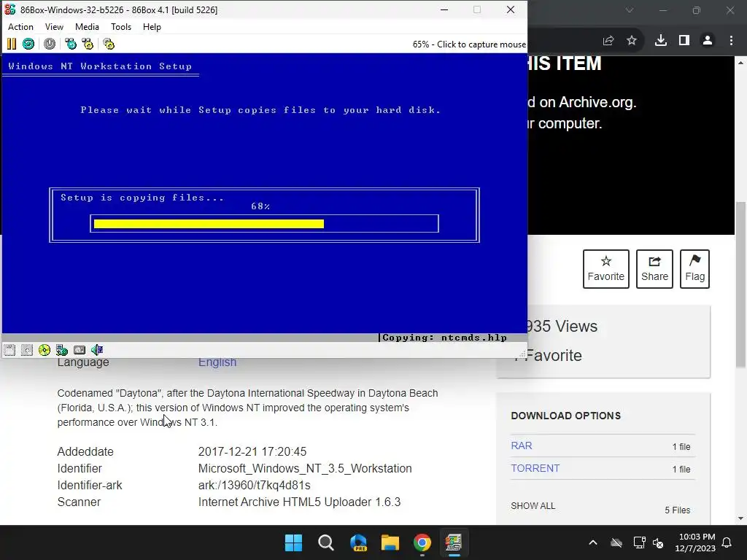The width and height of the screenshot is (747, 560).
Task: Click the second floppy drive status icon
Action: [x=27, y=350]
